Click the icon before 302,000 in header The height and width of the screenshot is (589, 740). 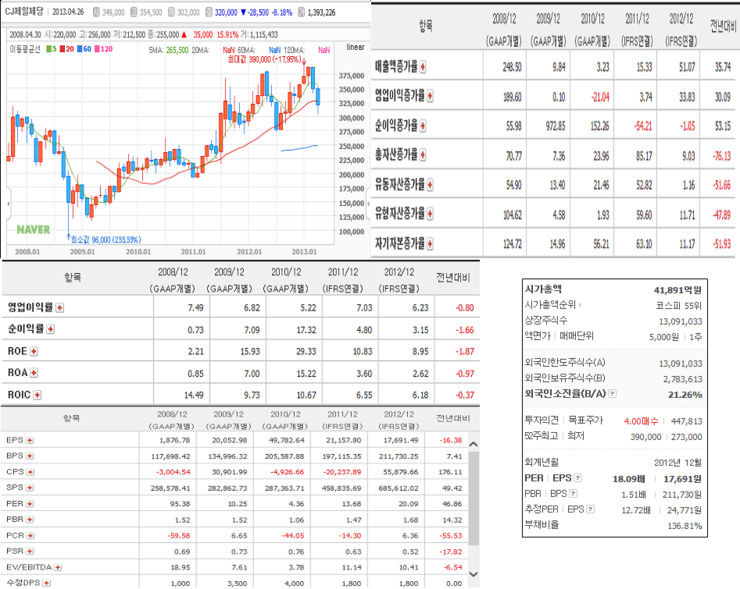click(171, 12)
